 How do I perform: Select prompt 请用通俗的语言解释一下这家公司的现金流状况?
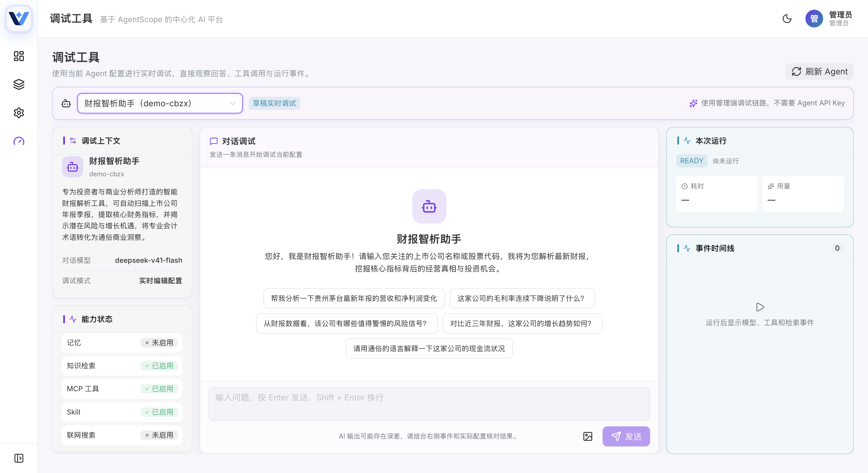pos(429,348)
